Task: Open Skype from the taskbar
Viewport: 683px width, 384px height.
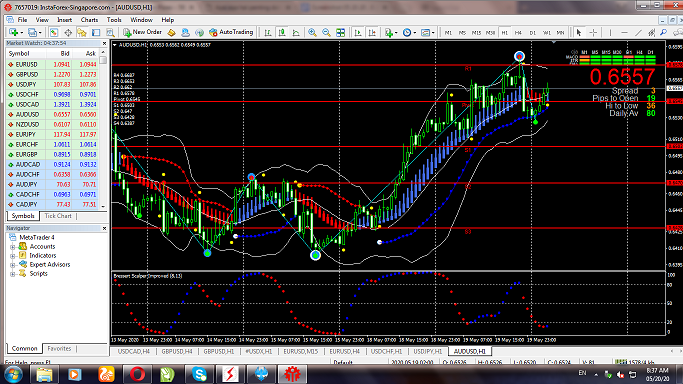Action: [199, 374]
